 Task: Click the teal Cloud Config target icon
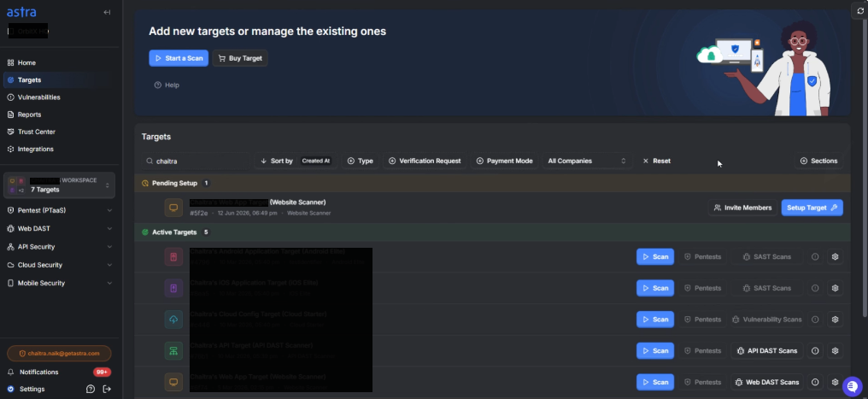point(173,320)
